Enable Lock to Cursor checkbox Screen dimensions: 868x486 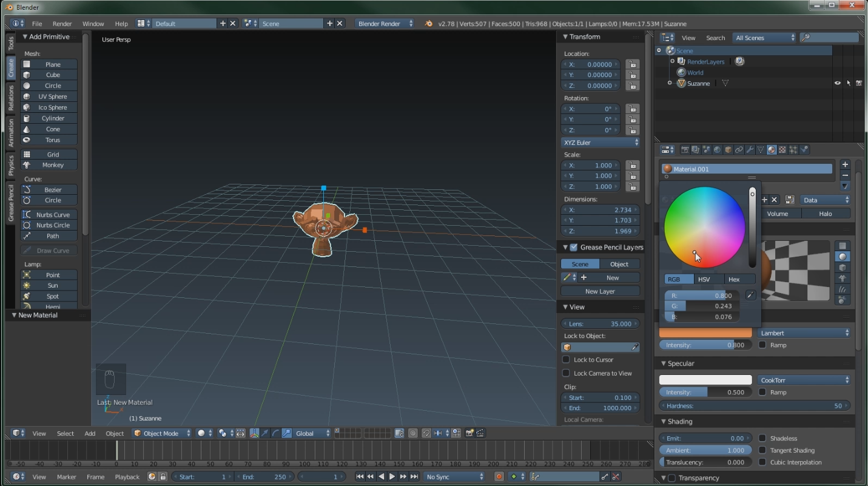point(566,360)
